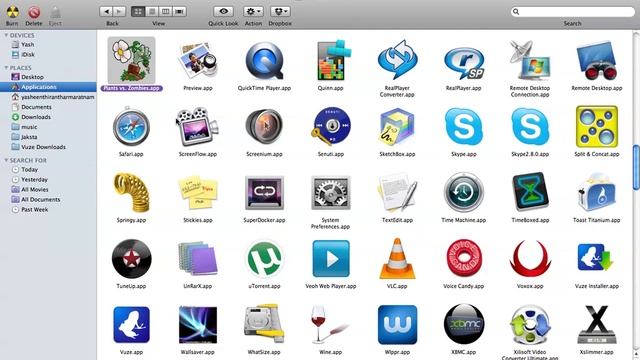Select the Voice Candy.app icon
The image size is (640, 360).
464,259
